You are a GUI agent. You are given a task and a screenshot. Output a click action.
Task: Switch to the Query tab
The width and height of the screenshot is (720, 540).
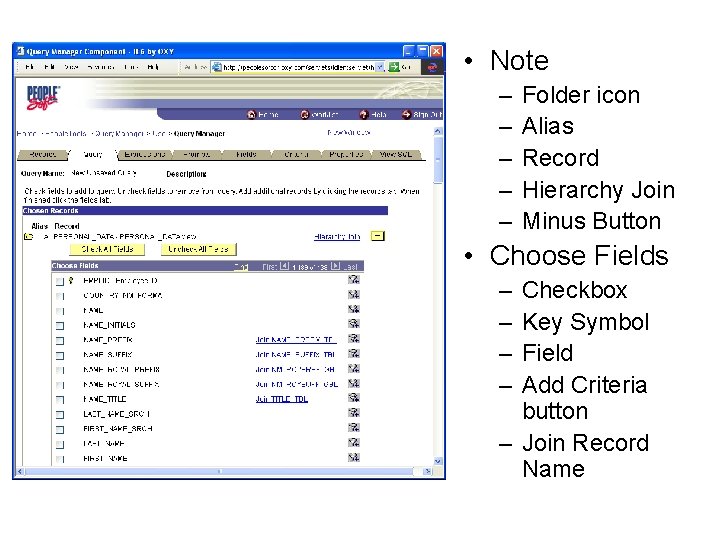(x=93, y=155)
